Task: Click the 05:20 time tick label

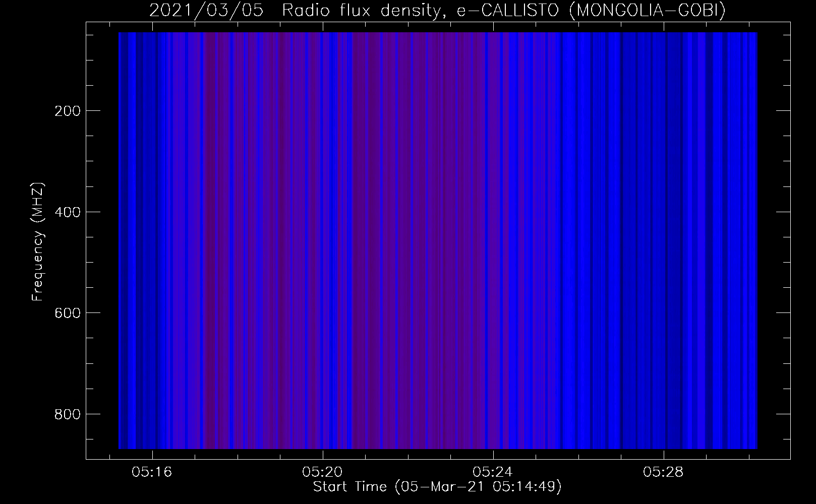Action: [x=322, y=472]
